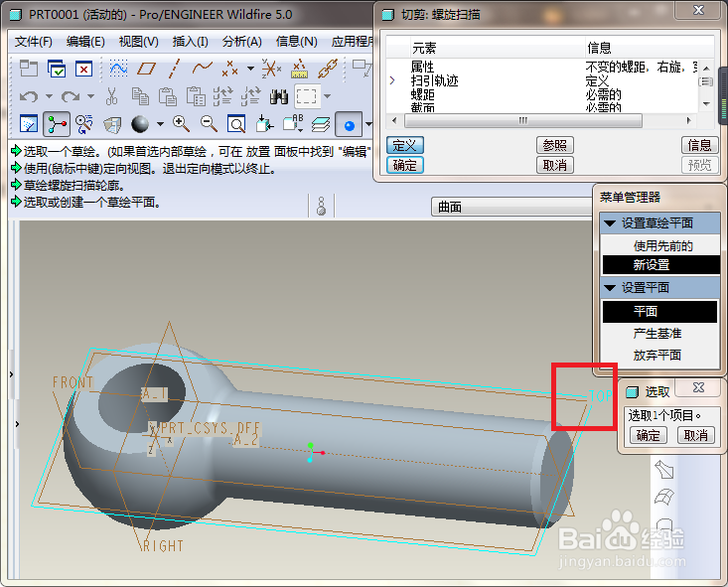Click the Zoom In magnifier
Viewport: 728px width, 587px height.
pyautogui.click(x=181, y=124)
